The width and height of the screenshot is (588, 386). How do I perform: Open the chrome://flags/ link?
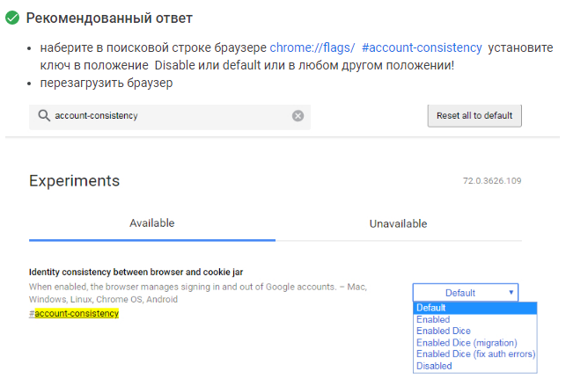(x=312, y=47)
